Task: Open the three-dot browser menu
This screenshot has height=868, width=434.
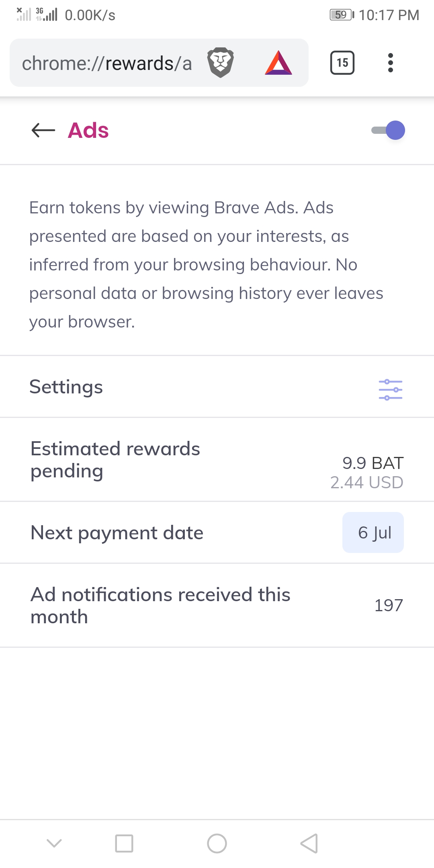Action: click(x=390, y=63)
